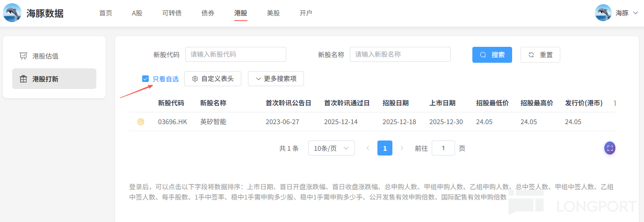This screenshot has height=222, width=644.
Task: Click page number 1
Action: point(385,148)
